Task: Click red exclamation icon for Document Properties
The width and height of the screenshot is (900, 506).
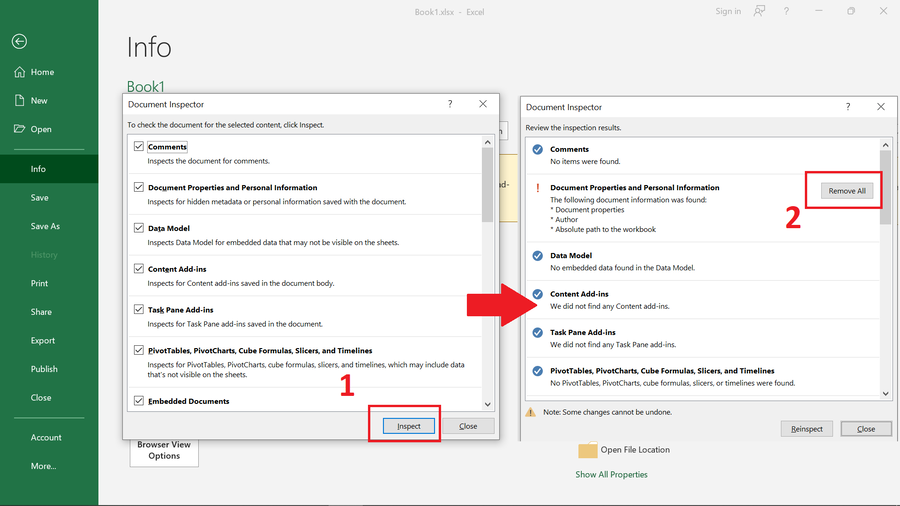Action: tap(537, 188)
